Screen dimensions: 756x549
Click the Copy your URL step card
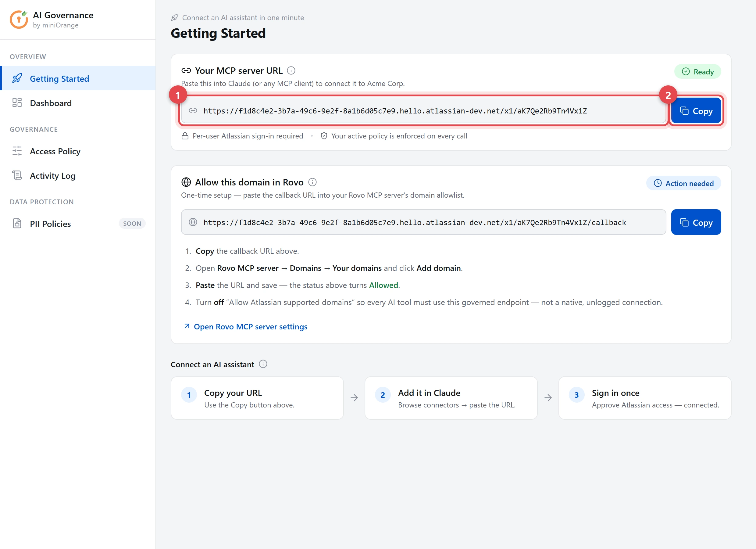tap(257, 398)
